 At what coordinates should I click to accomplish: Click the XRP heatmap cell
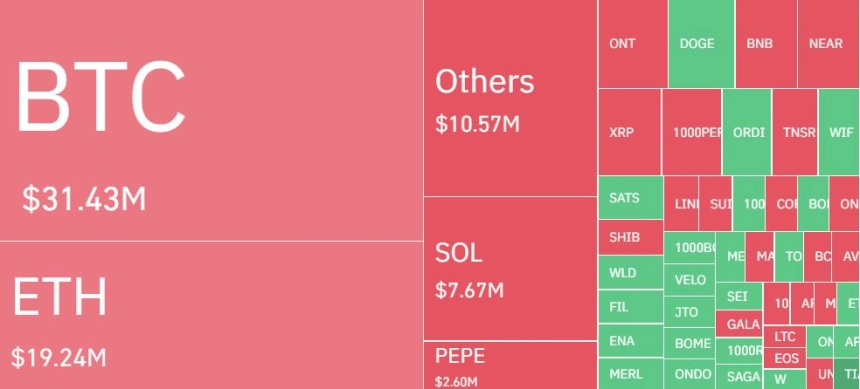[629, 132]
